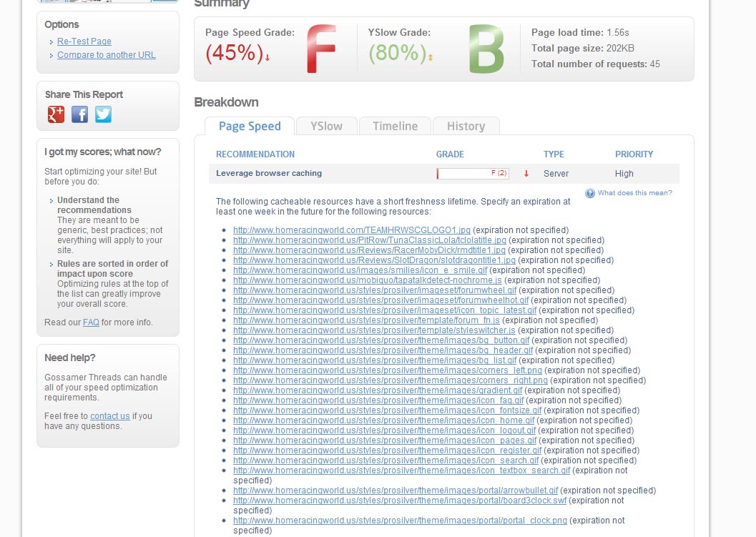The height and width of the screenshot is (537, 756).
Task: Click red arrow in caching row
Action: (526, 174)
